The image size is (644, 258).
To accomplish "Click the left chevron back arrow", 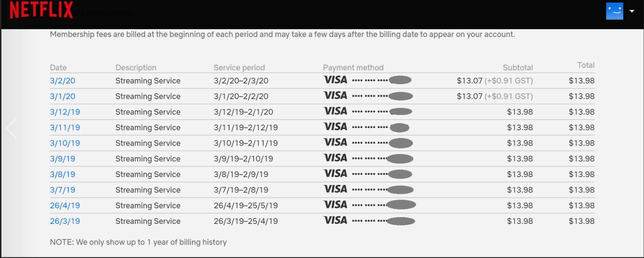I will [12, 128].
